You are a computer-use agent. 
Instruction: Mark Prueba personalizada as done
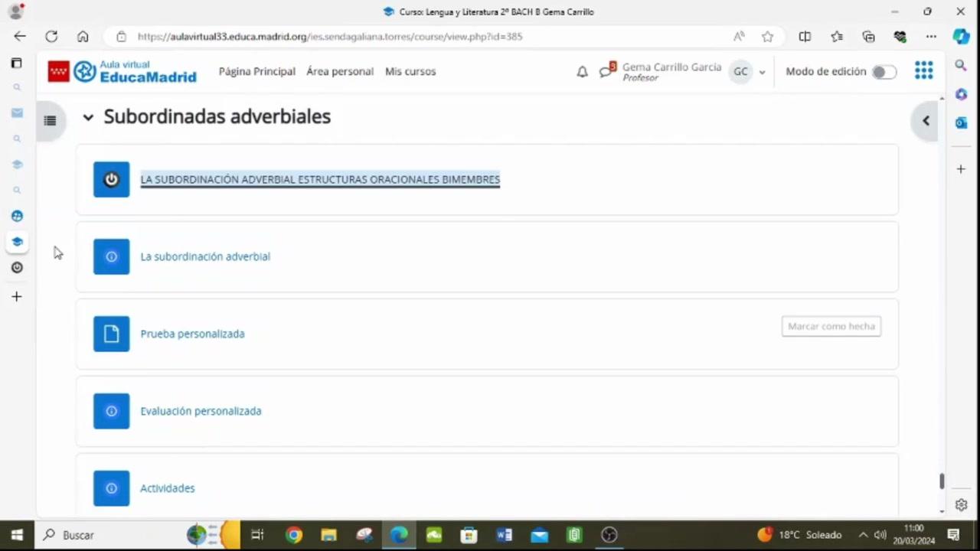pyautogui.click(x=831, y=326)
